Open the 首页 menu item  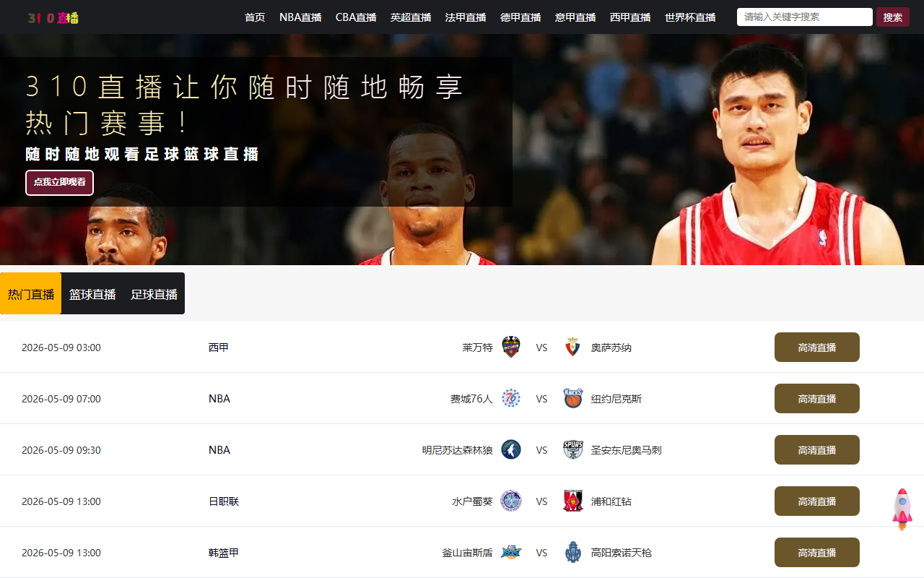255,17
